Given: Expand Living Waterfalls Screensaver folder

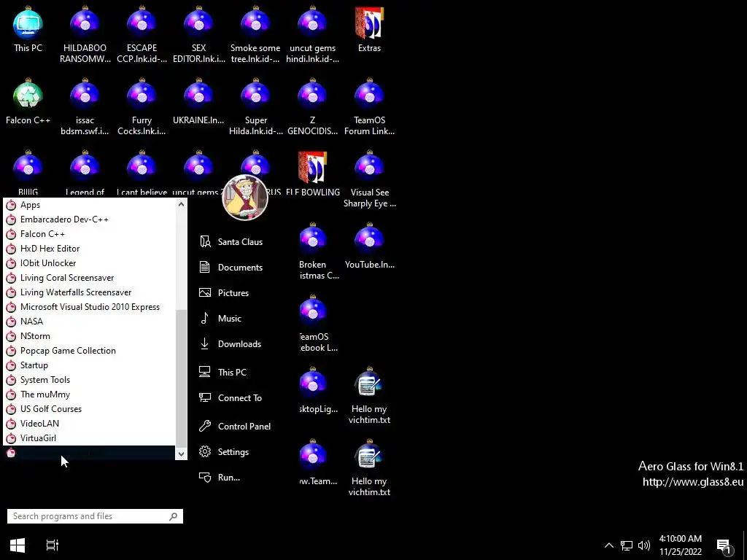Looking at the screenshot, I should click(x=89, y=292).
